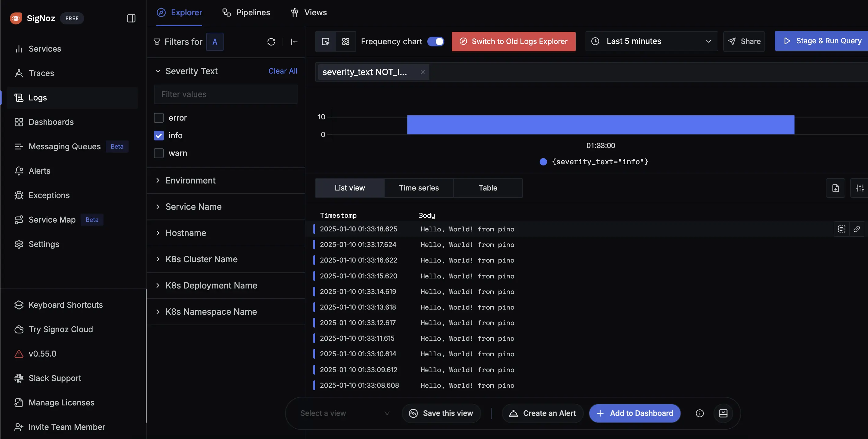
Task: Click the info icon in bottom bar
Action: click(699, 413)
